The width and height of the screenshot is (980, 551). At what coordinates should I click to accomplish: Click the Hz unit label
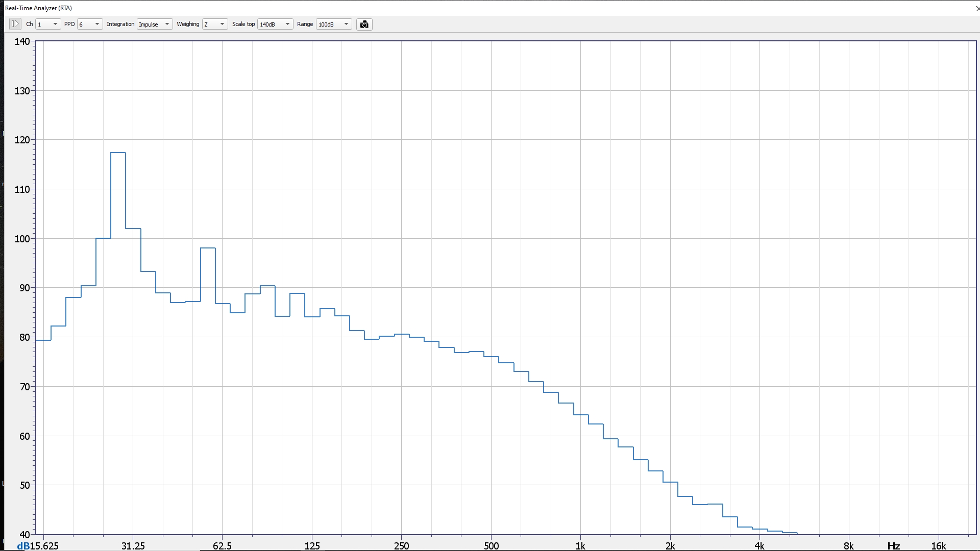point(893,546)
